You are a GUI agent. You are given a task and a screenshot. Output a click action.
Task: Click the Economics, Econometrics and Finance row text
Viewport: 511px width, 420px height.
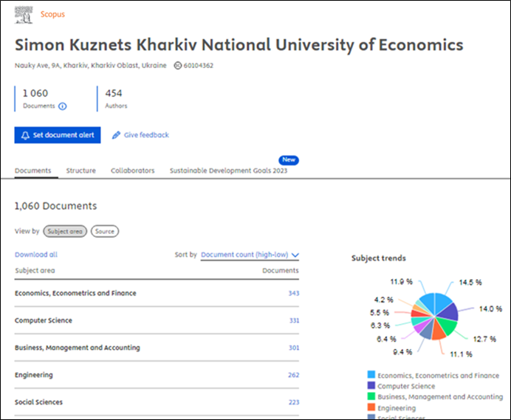75,293
